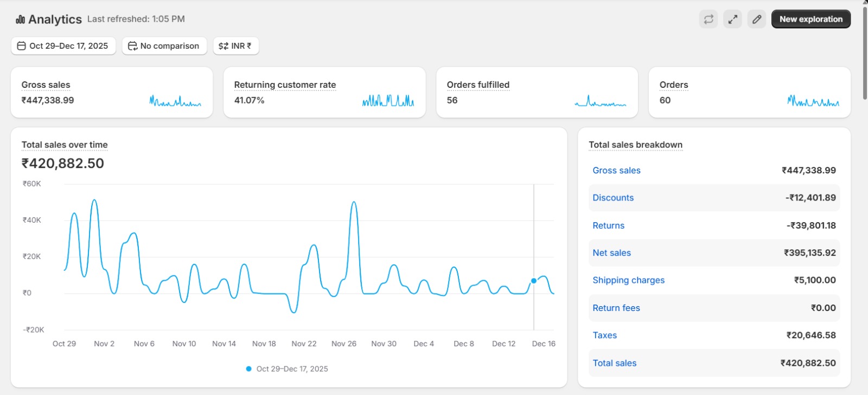Click the highlighted data point on chart

pos(534,281)
